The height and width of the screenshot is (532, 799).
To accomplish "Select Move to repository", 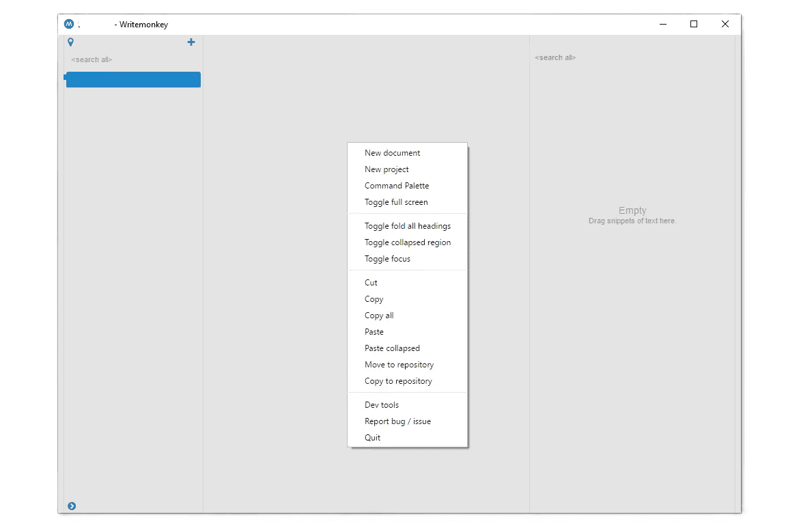I will coord(407,365).
